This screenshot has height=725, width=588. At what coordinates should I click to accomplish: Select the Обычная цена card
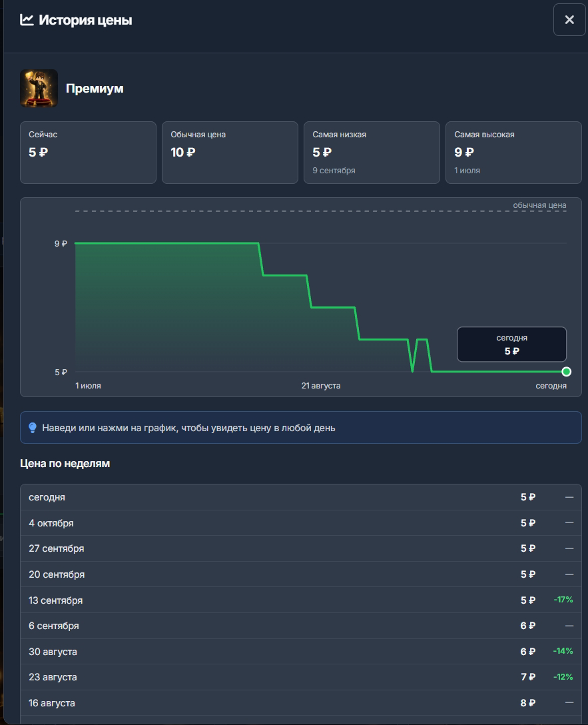(230, 153)
